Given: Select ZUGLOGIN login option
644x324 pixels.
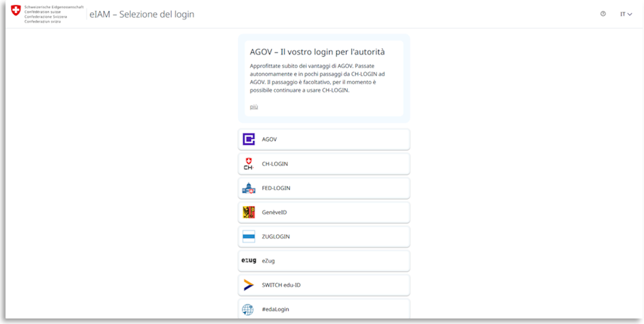Looking at the screenshot, I should (x=324, y=237).
